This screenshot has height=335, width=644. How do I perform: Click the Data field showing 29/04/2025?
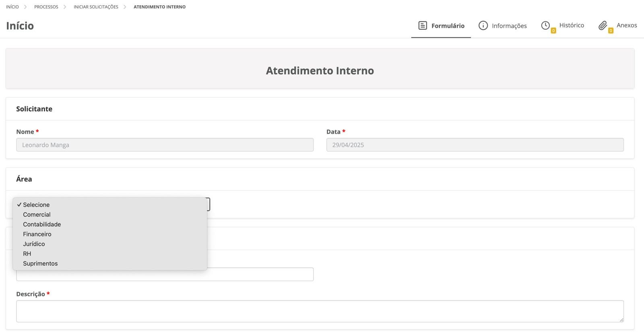tap(475, 145)
